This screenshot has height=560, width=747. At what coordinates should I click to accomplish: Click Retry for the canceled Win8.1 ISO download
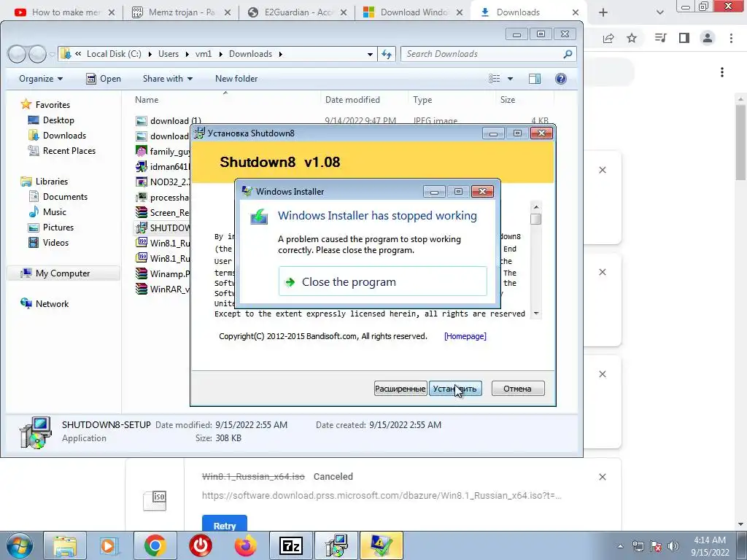click(x=225, y=525)
